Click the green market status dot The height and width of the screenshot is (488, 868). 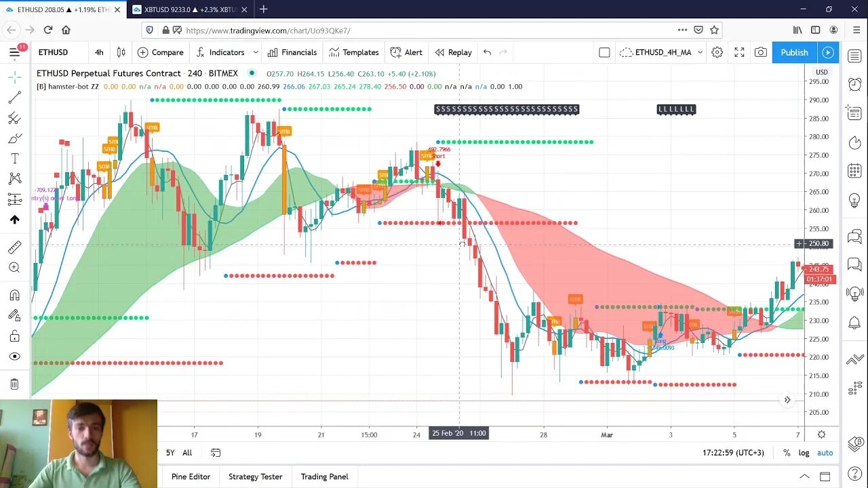pyautogui.click(x=252, y=73)
